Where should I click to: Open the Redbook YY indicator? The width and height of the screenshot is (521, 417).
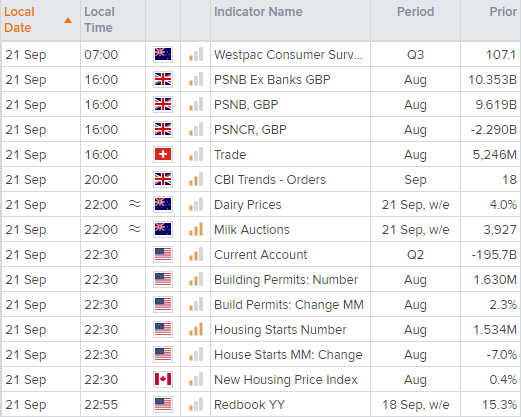click(249, 404)
